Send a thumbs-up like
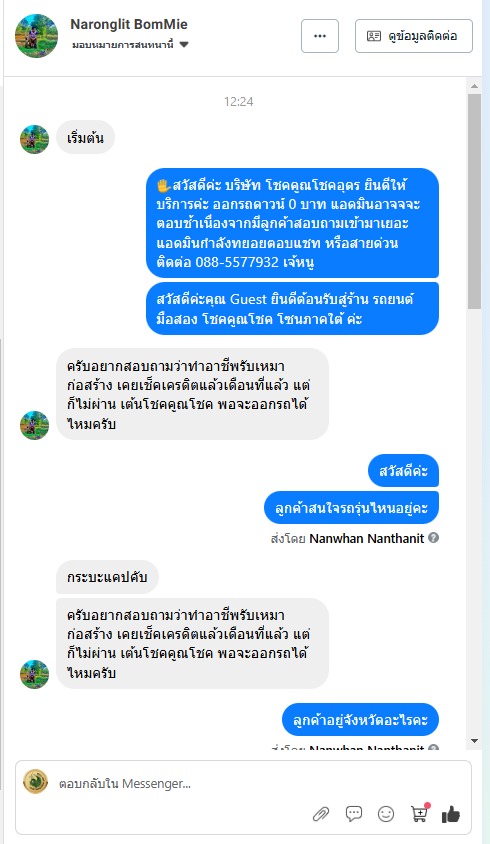The width and height of the screenshot is (490, 844). [x=451, y=814]
